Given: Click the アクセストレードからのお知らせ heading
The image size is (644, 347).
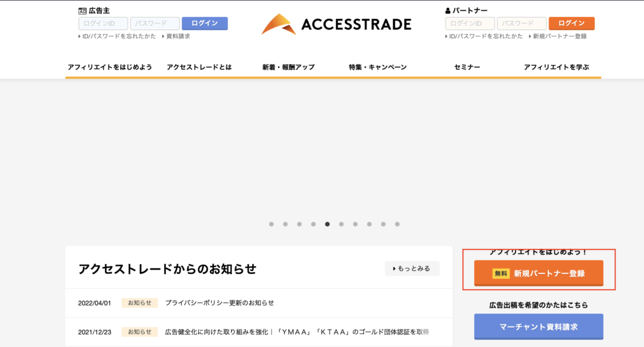Looking at the screenshot, I should [167, 269].
